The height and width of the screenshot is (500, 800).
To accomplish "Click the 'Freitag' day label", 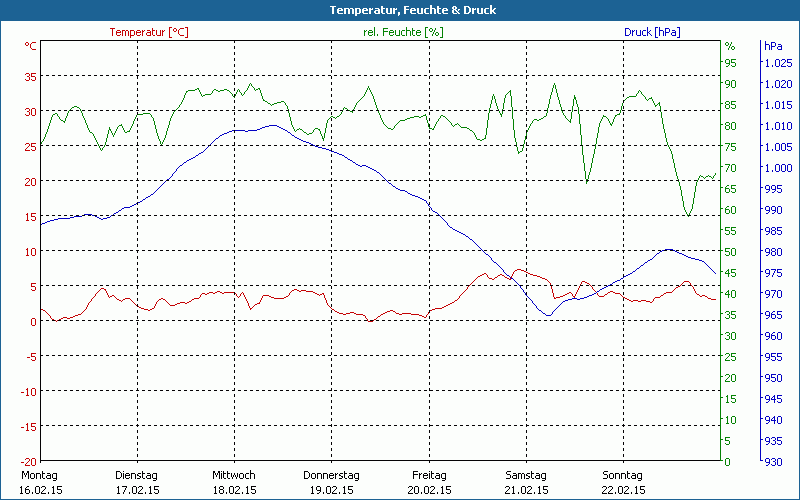I will click(x=429, y=476).
